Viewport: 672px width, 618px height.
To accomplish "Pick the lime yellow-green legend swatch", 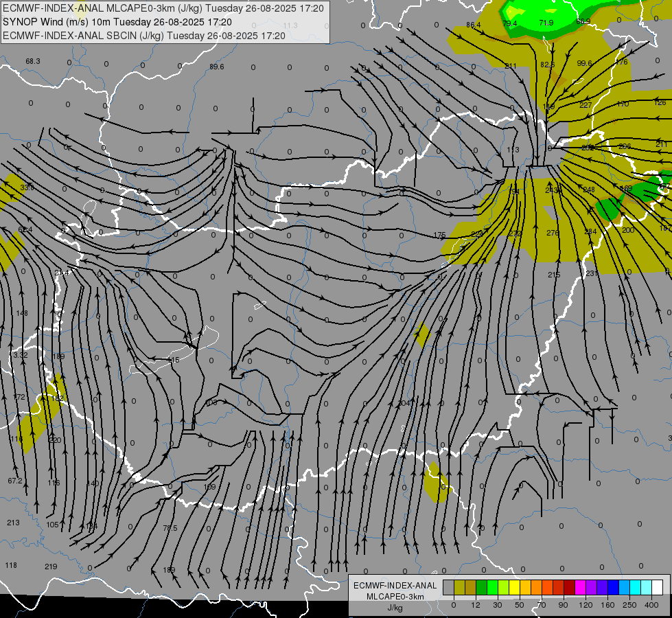I will [504, 587].
